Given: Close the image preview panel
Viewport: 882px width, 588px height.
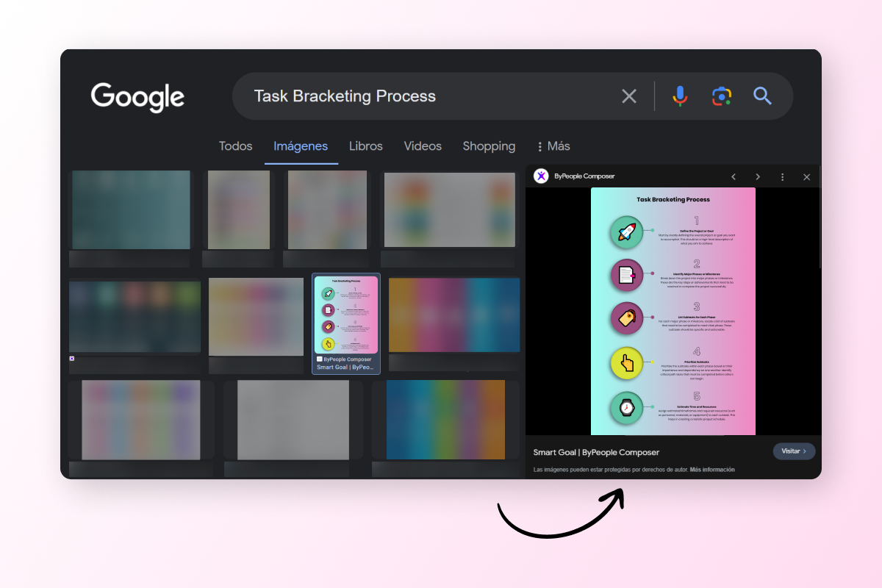Looking at the screenshot, I should pyautogui.click(x=806, y=177).
